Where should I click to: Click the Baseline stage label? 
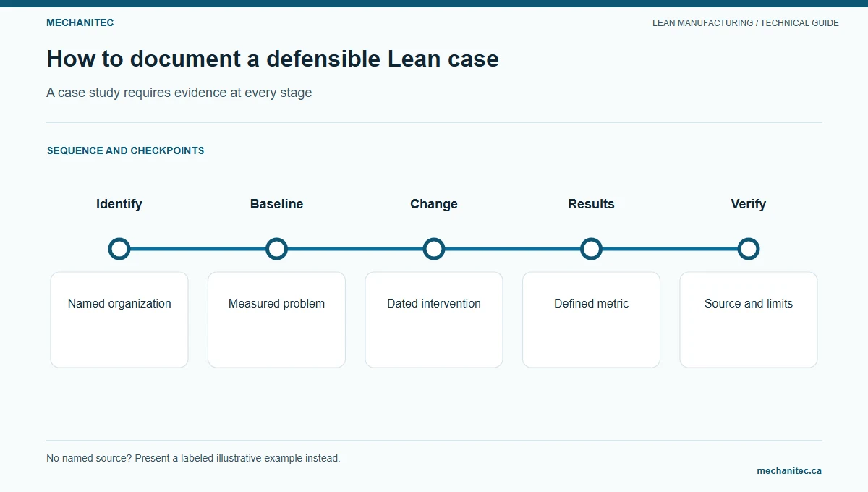(x=276, y=204)
